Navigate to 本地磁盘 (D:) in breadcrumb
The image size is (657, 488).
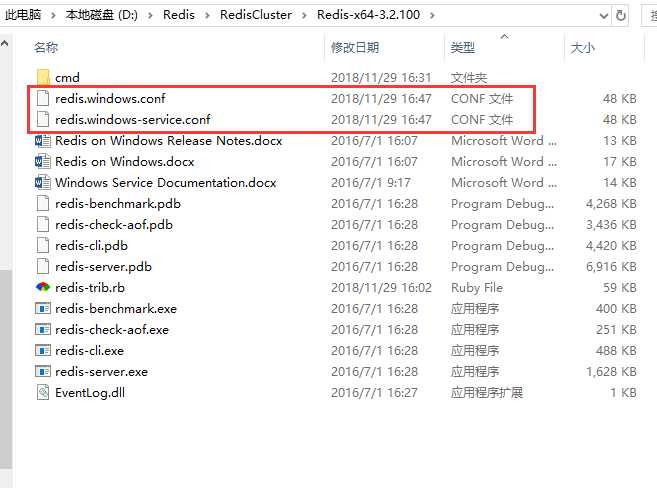101,15
